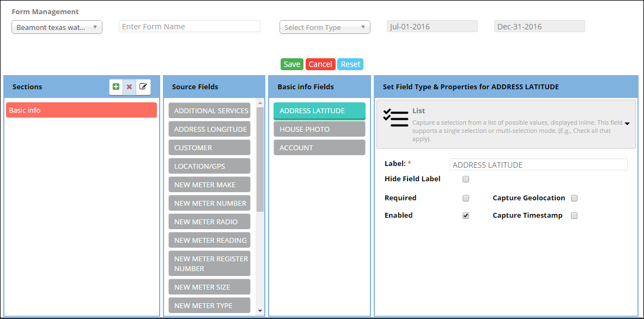
Task: Click the green add section icon
Action: tap(116, 87)
